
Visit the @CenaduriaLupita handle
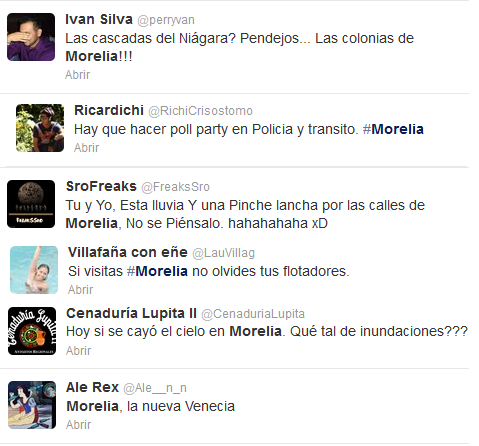click(x=253, y=314)
